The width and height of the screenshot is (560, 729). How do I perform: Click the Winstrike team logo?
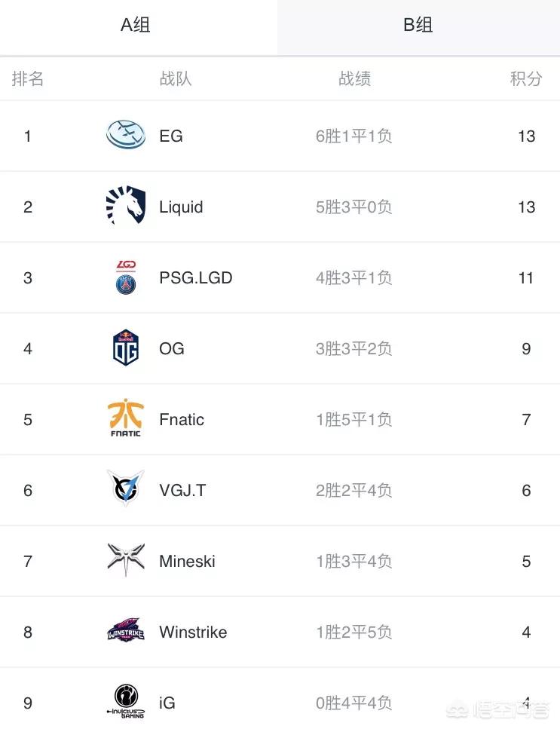pyautogui.click(x=125, y=631)
